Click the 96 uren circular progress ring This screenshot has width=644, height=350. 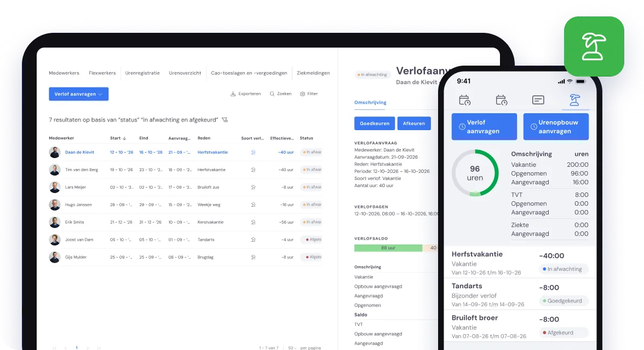tap(475, 173)
